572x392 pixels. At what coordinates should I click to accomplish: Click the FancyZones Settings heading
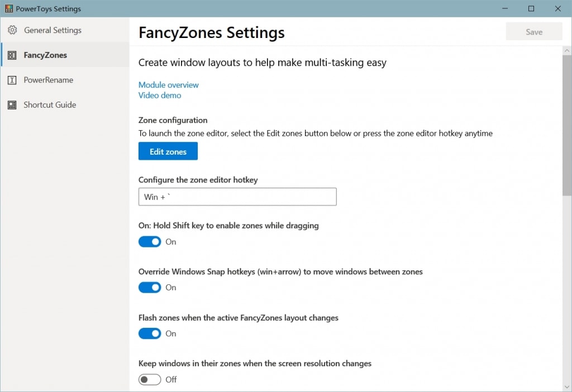pos(211,32)
